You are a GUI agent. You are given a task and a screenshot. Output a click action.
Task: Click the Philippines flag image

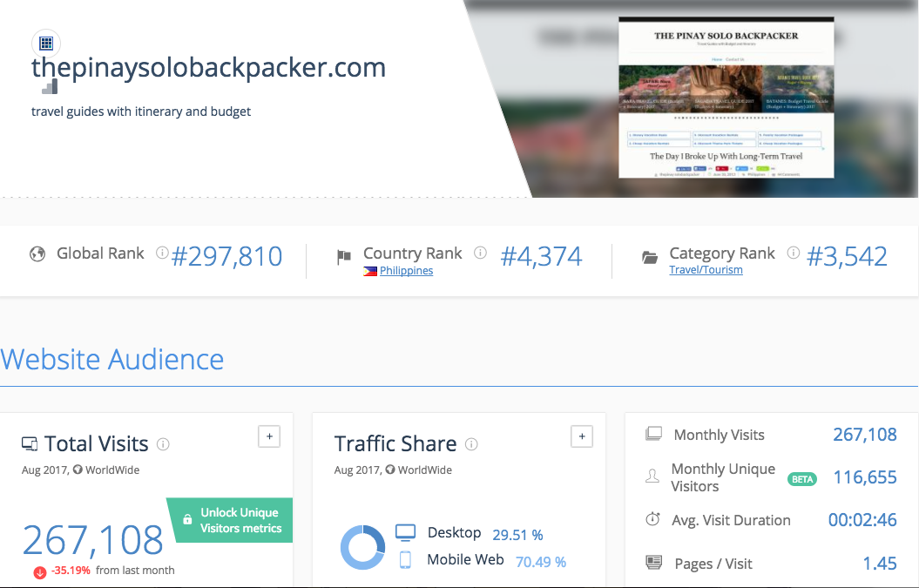[x=370, y=271]
